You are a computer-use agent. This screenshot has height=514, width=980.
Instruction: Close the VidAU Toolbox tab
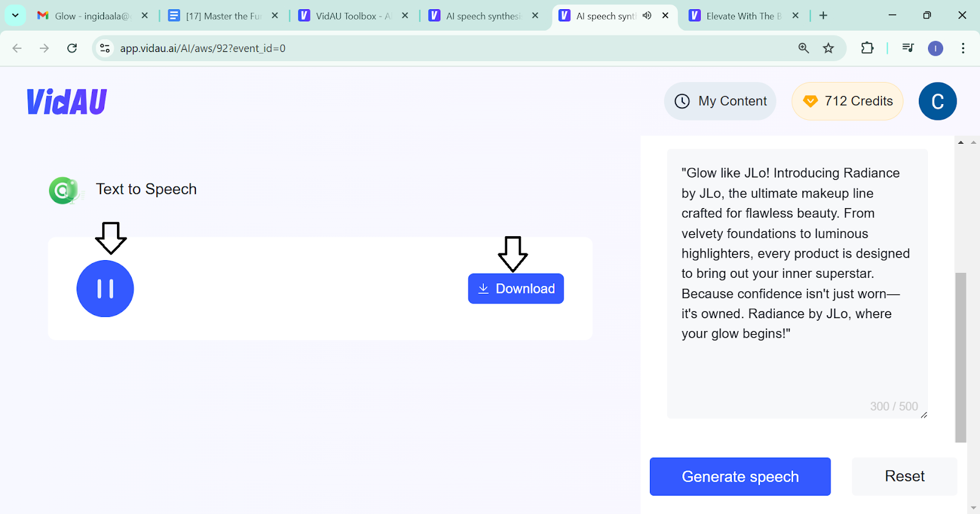[x=405, y=16]
